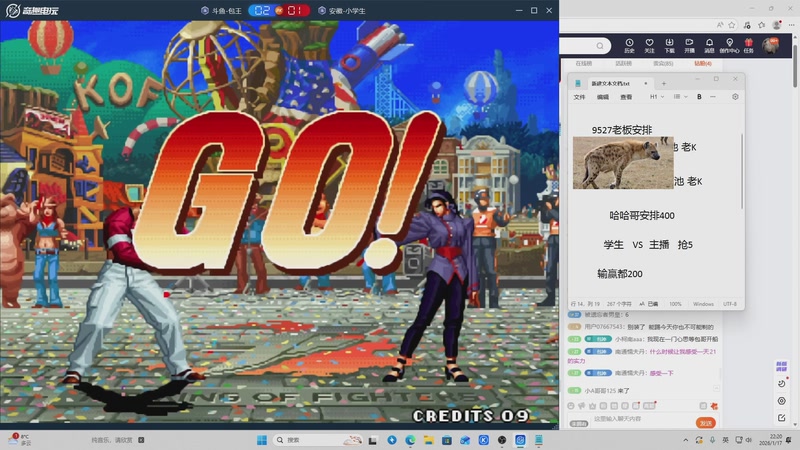Show hidden system tray icons
The image size is (800, 450).
tap(686, 440)
